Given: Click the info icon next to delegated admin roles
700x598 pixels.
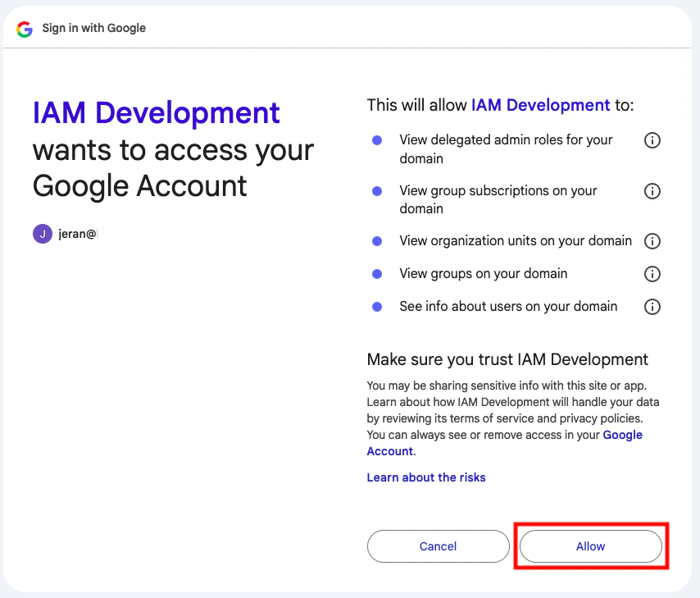Looking at the screenshot, I should [x=652, y=140].
